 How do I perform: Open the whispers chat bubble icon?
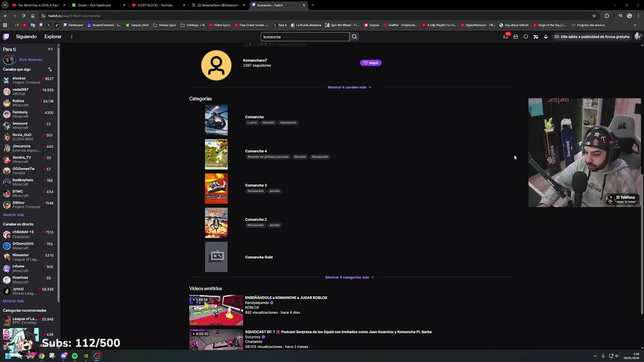click(x=526, y=37)
